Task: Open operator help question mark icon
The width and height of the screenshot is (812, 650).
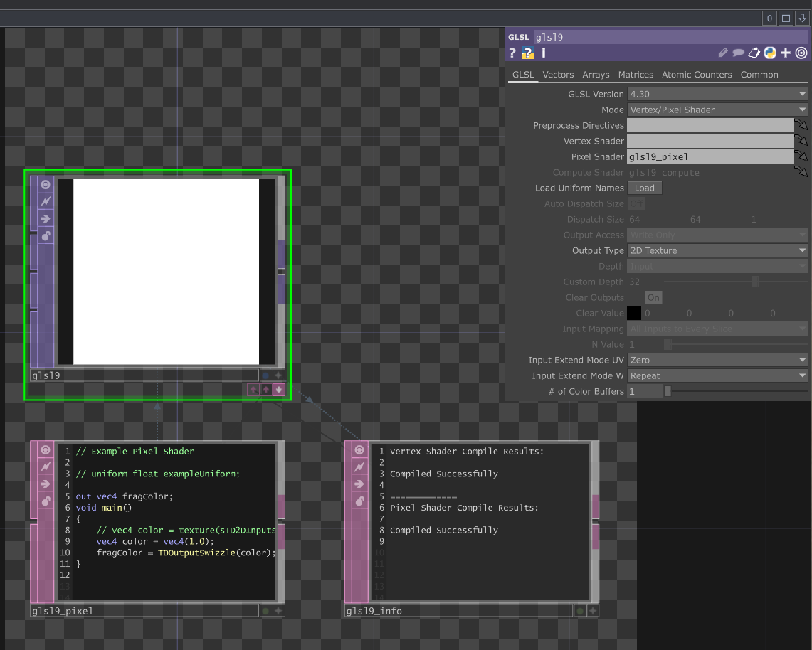Action: 512,53
